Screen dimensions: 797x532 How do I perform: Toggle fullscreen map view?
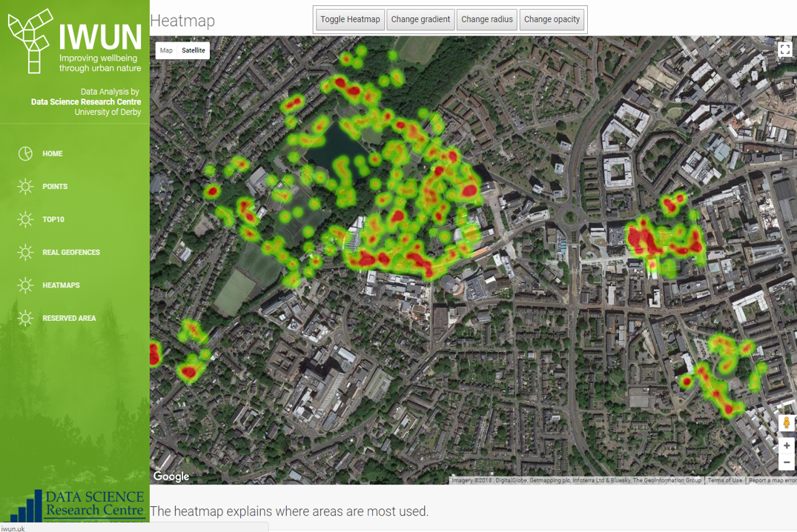click(x=784, y=50)
